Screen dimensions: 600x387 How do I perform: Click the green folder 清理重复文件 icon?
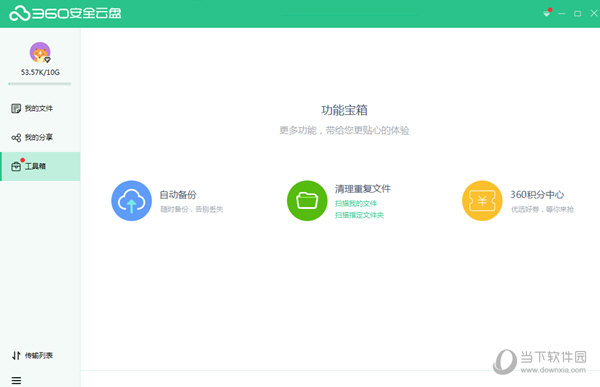[307, 201]
